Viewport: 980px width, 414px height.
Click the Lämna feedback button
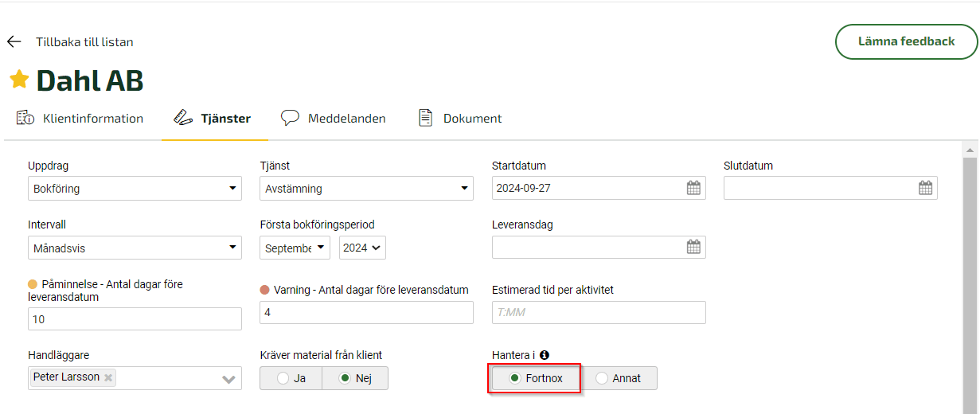pos(906,41)
